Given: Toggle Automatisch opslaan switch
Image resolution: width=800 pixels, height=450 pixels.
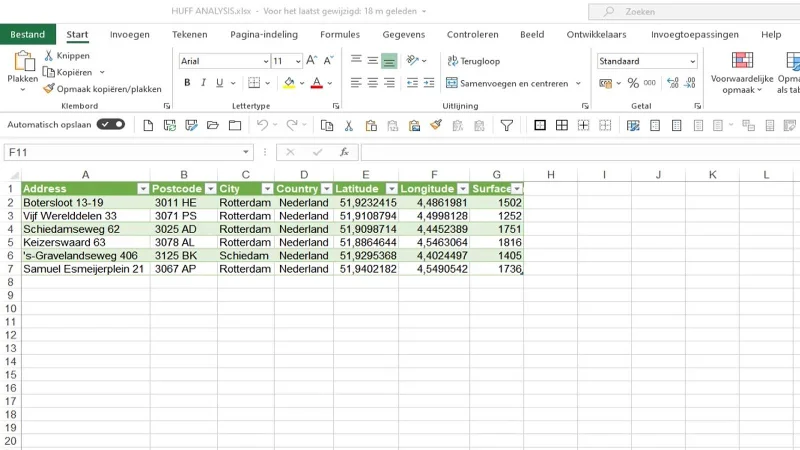Looking at the screenshot, I should [111, 124].
